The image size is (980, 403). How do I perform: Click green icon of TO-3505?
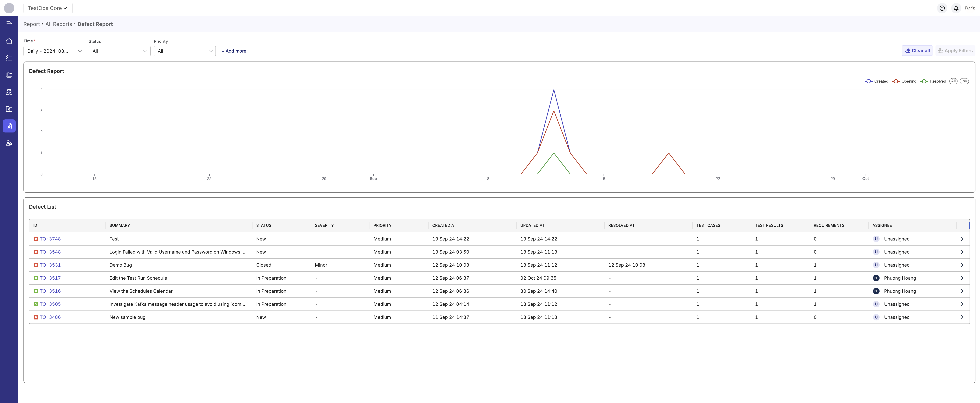pyautogui.click(x=36, y=304)
